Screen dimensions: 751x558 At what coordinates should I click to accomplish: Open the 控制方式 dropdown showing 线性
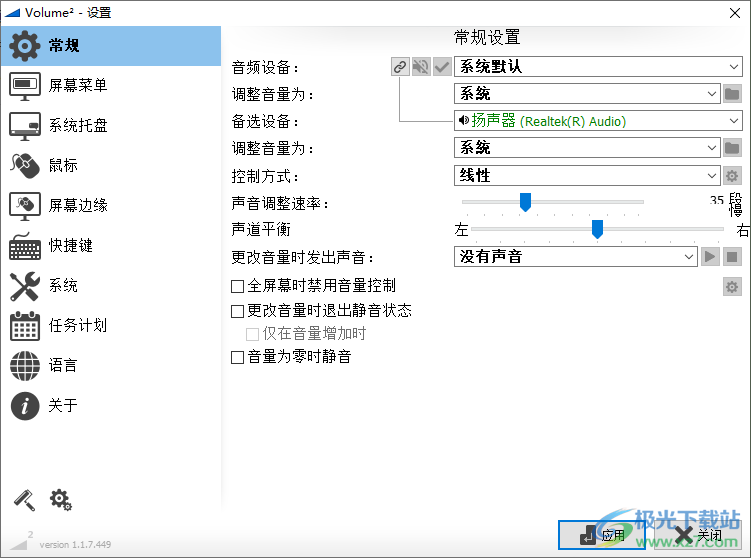coord(586,176)
